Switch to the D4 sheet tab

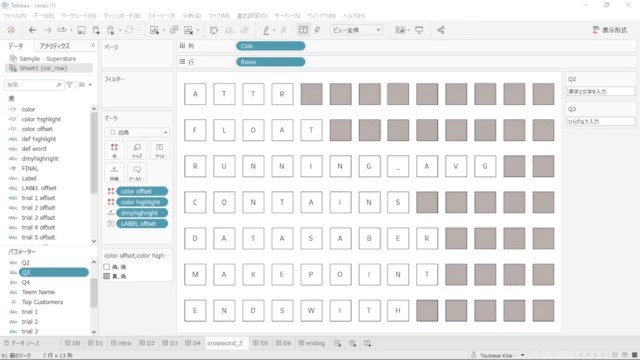193,343
